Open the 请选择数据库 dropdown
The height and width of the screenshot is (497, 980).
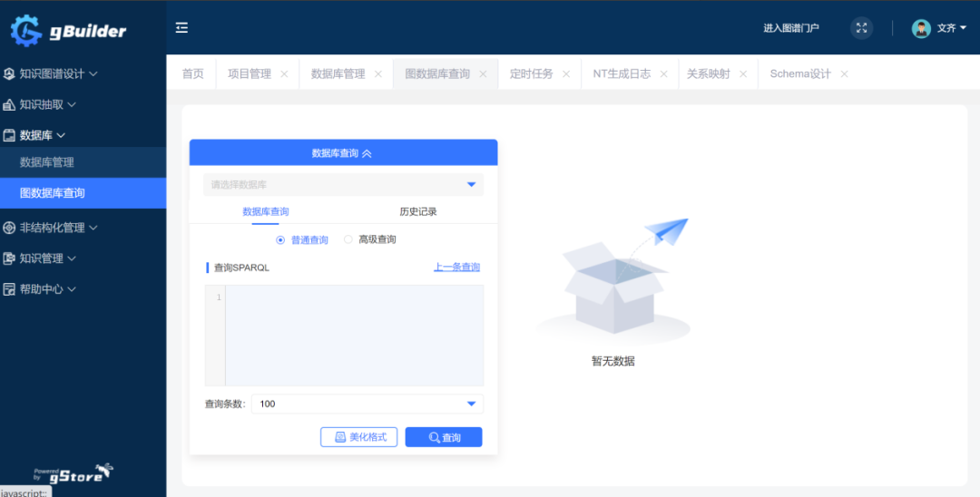343,185
